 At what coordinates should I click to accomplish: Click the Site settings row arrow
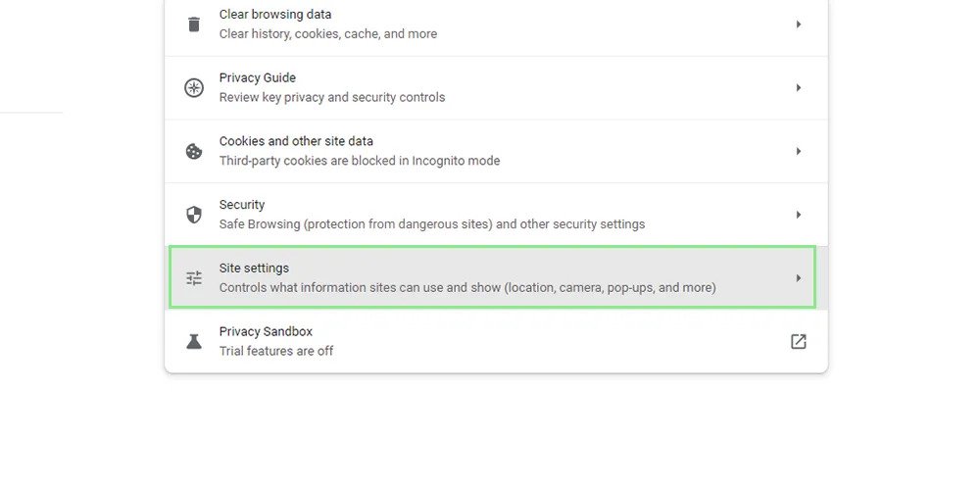pos(799,278)
